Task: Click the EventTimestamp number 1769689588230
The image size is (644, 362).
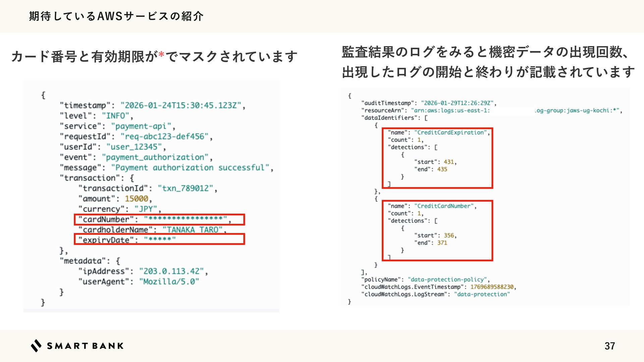Action: click(x=492, y=287)
